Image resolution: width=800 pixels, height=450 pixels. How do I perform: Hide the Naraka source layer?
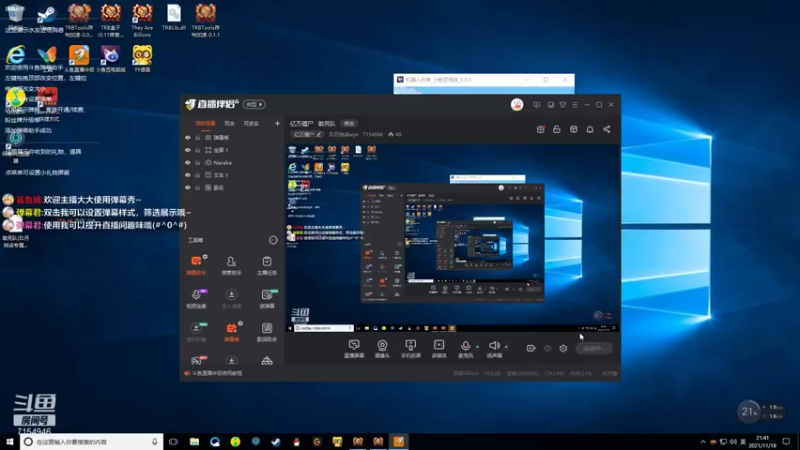(x=188, y=163)
